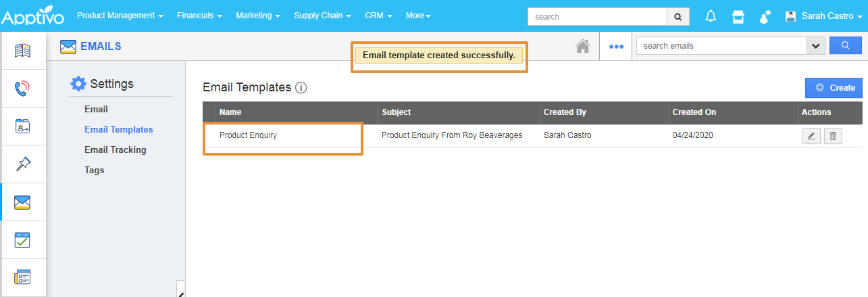Click the connections icon beside store icon

coord(765,16)
